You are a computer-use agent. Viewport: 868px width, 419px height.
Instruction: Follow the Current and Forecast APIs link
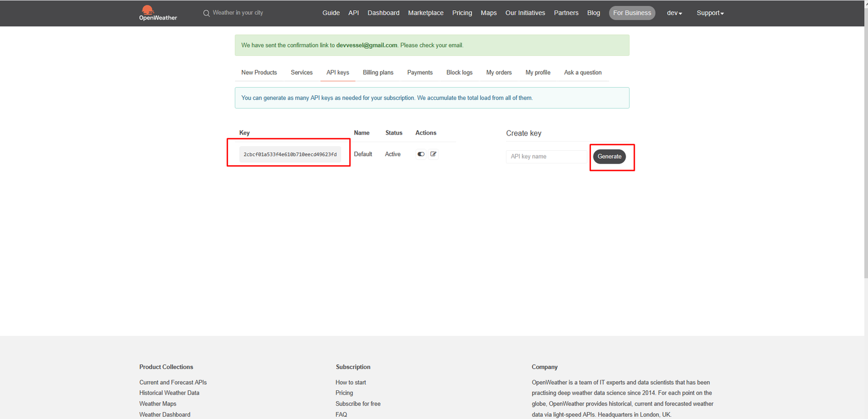(x=173, y=383)
